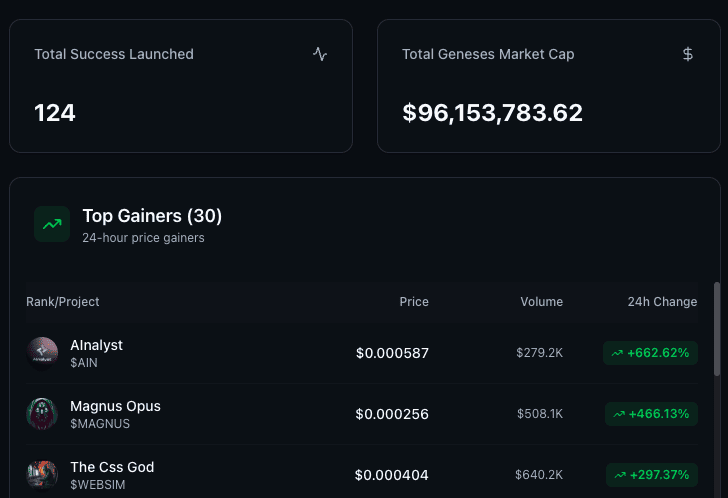728x498 pixels.
Task: Open The Css God project link
Action: point(112,467)
